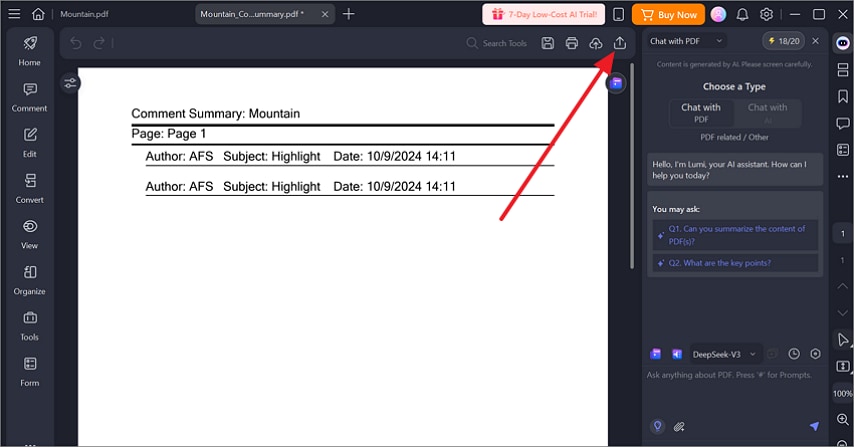Open the user avatar profile
Screen dimensions: 854x447
pyautogui.click(x=718, y=14)
